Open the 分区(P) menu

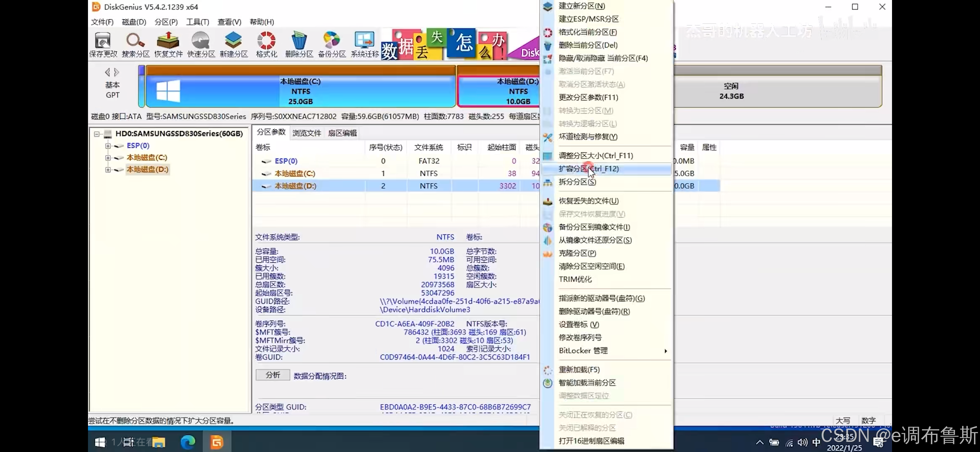pos(166,22)
